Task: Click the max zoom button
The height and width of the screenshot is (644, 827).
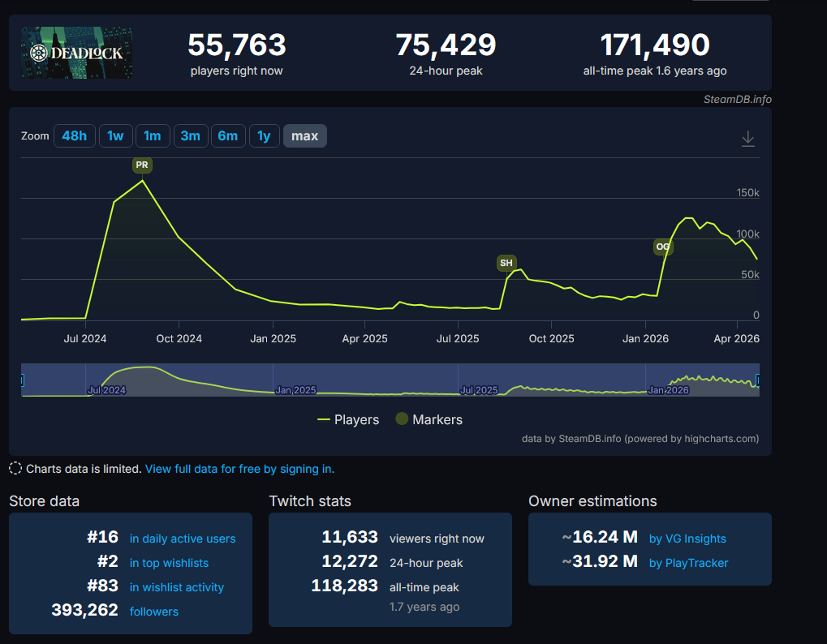Action: [x=304, y=135]
